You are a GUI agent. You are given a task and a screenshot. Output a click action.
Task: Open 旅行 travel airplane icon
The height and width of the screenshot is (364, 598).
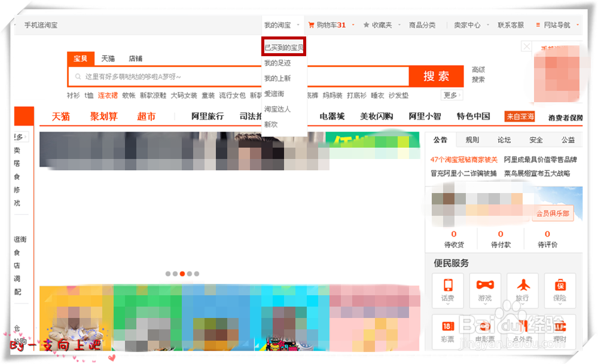[x=523, y=290]
